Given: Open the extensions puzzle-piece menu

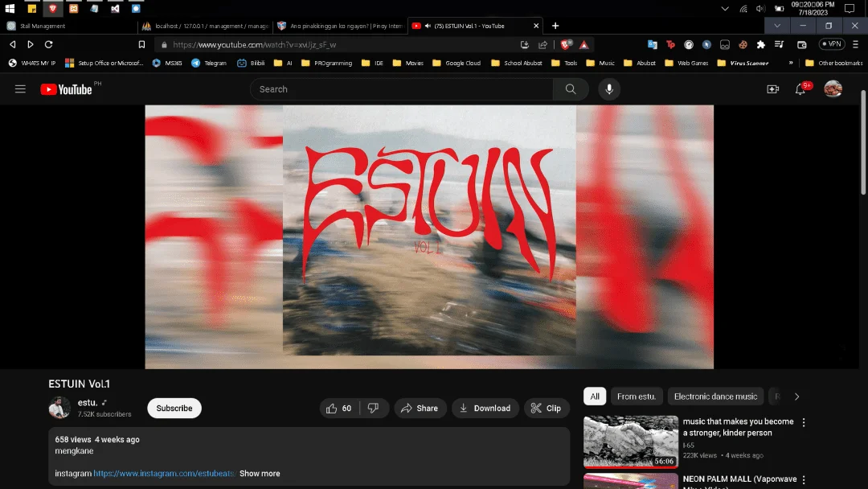Looking at the screenshot, I should (x=761, y=44).
